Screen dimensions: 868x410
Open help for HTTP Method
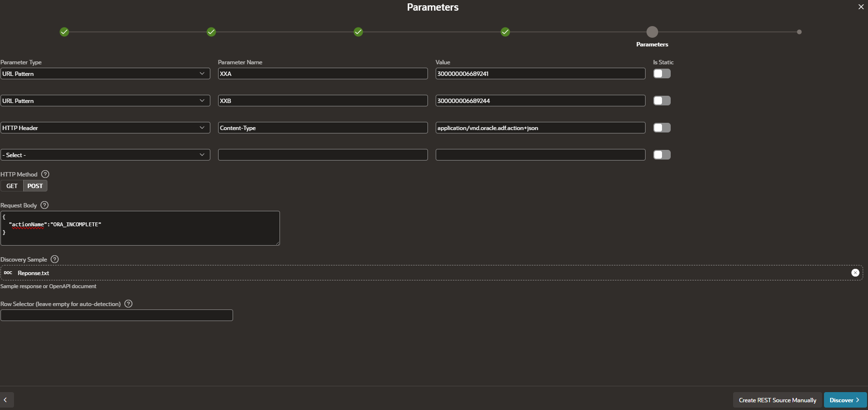pyautogui.click(x=45, y=174)
